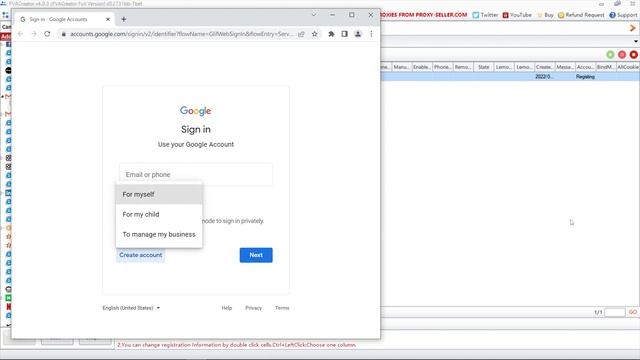Viewport: 640px width, 360px height.
Task: Click the PROXY-SELLER.COM banner link
Action: click(x=424, y=15)
